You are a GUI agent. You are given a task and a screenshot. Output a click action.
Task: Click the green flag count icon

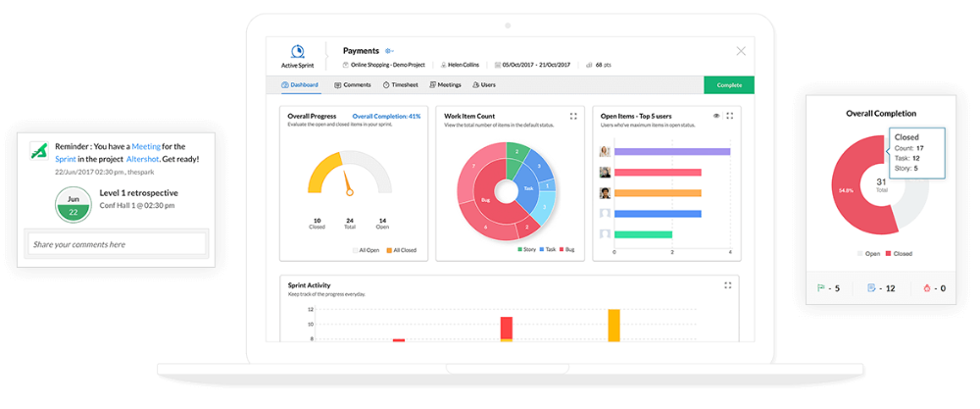(821, 288)
